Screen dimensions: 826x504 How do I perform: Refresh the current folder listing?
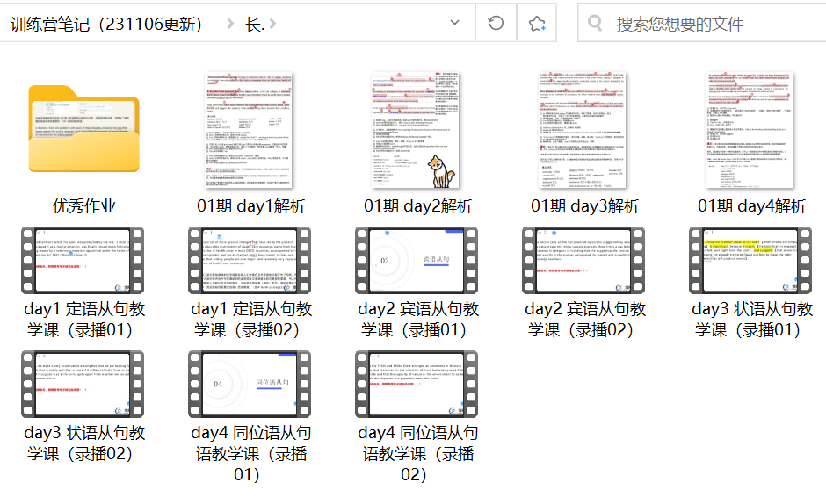(496, 24)
